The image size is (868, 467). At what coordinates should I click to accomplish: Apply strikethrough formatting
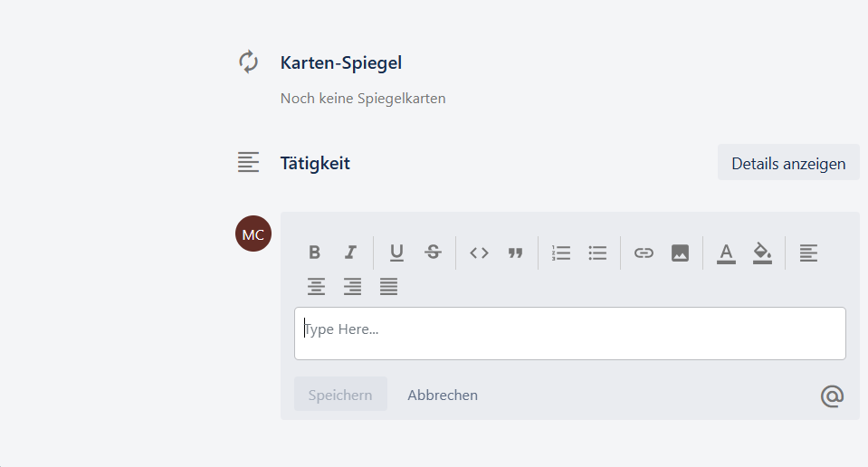pyautogui.click(x=434, y=253)
